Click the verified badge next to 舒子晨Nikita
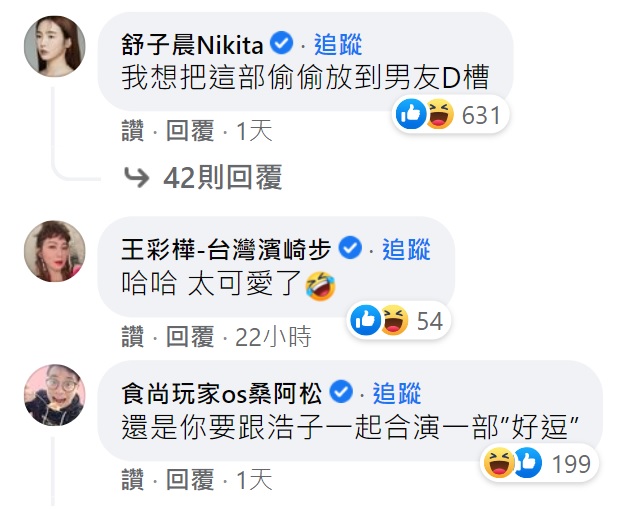This screenshot has height=510, width=628. pos(281,43)
